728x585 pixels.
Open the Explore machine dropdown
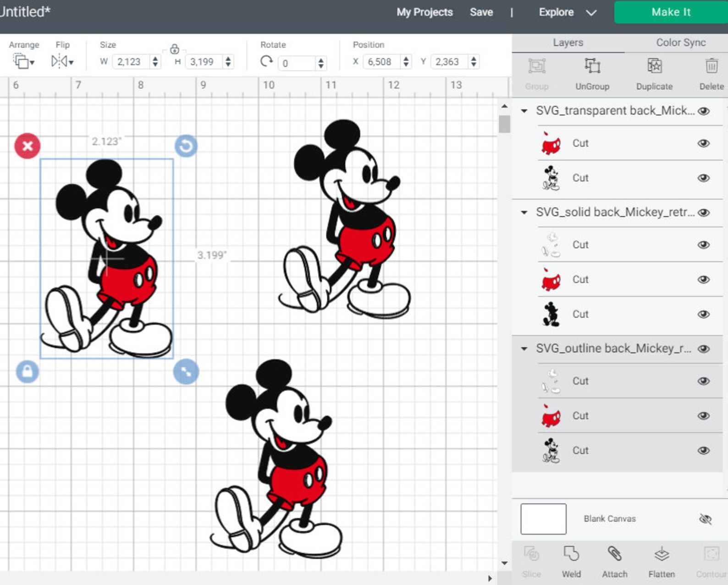(568, 12)
